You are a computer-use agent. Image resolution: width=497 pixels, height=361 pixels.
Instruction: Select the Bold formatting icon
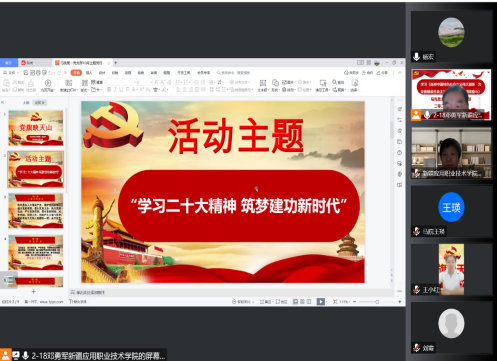pos(109,90)
